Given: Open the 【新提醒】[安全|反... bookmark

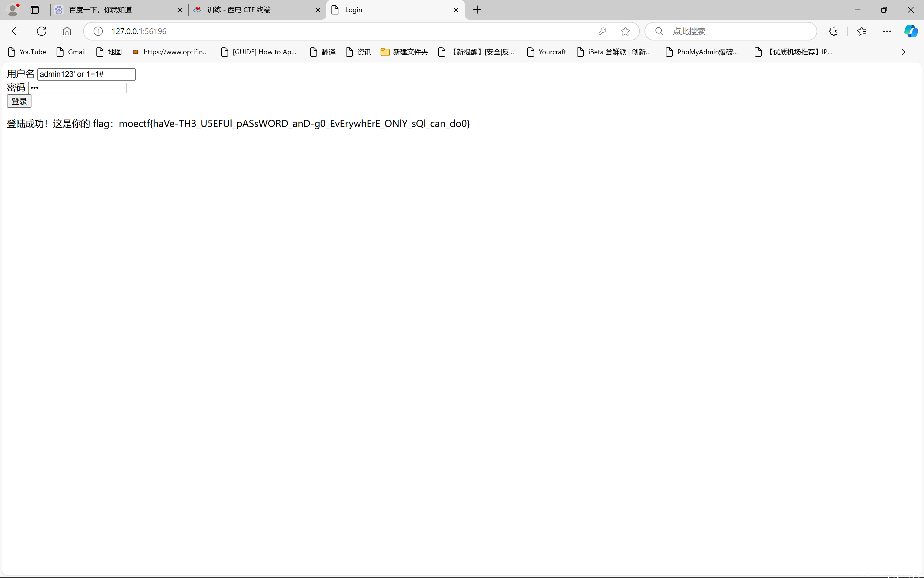Looking at the screenshot, I should [476, 52].
